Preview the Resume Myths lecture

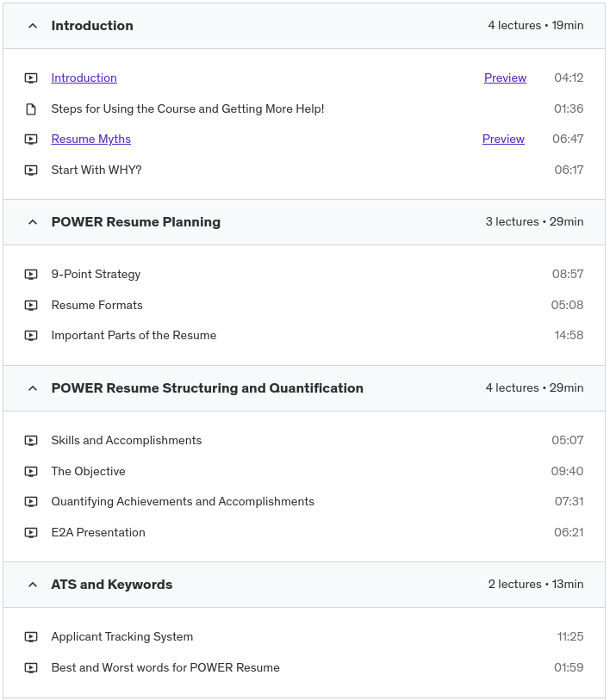click(503, 139)
